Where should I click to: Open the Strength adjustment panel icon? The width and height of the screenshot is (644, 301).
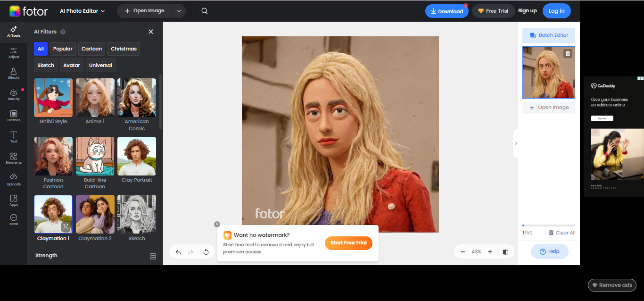tap(153, 256)
